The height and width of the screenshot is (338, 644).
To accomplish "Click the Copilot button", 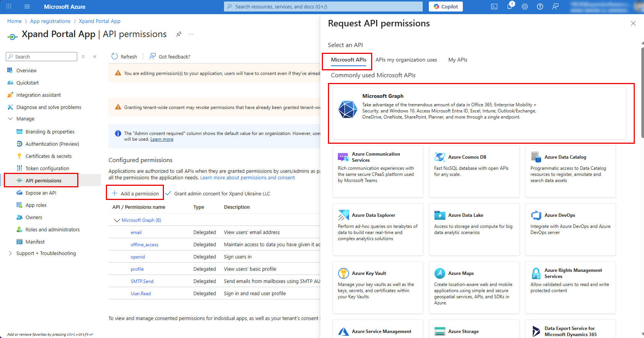I will pos(446,6).
